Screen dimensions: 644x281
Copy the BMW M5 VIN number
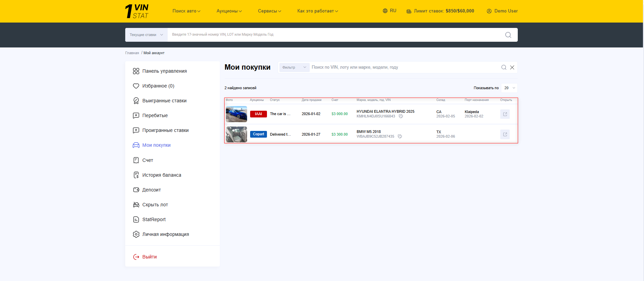[x=400, y=137]
